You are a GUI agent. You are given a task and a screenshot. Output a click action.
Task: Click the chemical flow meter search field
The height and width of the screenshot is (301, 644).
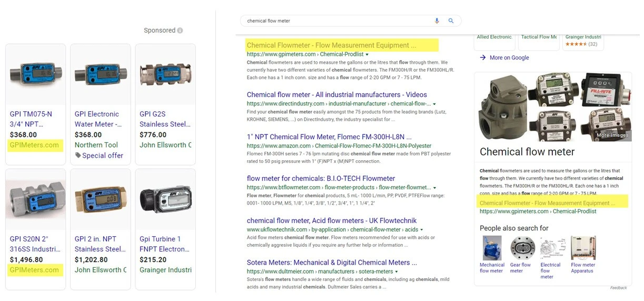coord(337,21)
